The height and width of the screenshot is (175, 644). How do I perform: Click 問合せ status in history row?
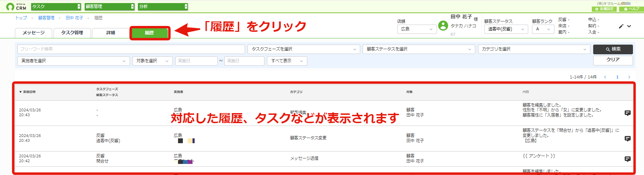(x=102, y=161)
